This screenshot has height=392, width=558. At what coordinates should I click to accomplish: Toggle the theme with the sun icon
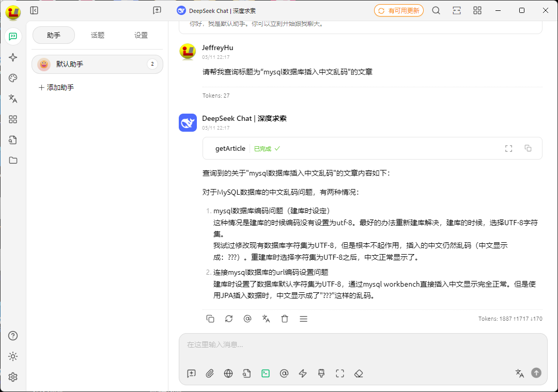(x=13, y=356)
